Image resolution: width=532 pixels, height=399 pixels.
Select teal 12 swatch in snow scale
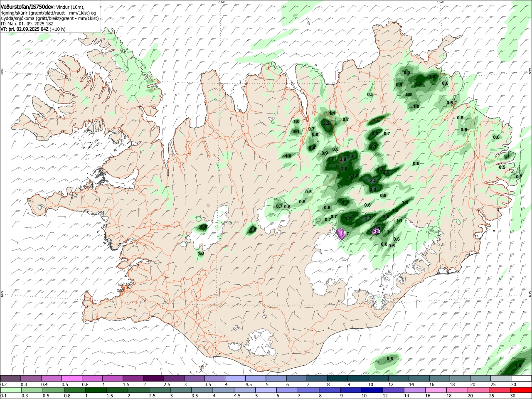point(399,378)
